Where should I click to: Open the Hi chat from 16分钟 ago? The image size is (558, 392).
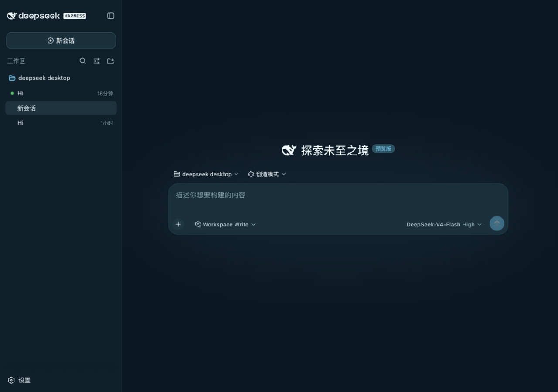61,93
